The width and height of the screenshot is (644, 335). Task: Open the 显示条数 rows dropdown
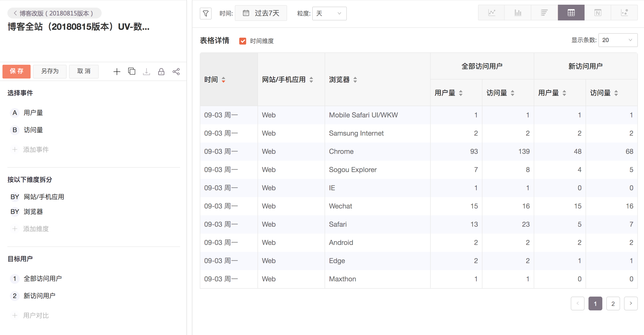click(617, 40)
